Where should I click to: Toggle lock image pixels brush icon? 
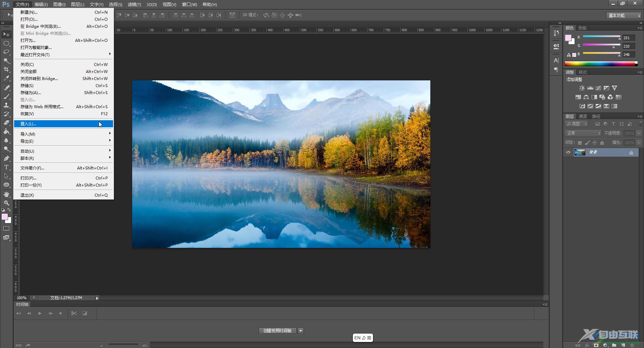(587, 143)
